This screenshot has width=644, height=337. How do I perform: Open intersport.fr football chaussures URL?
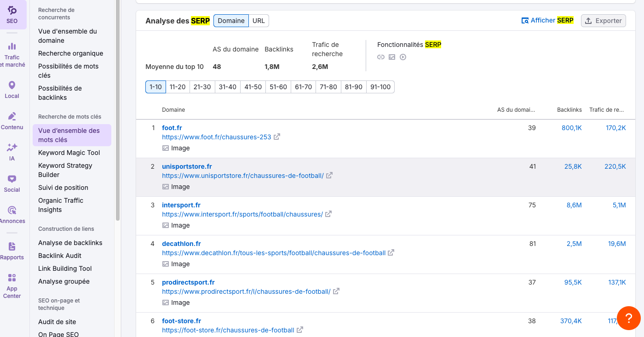242,214
